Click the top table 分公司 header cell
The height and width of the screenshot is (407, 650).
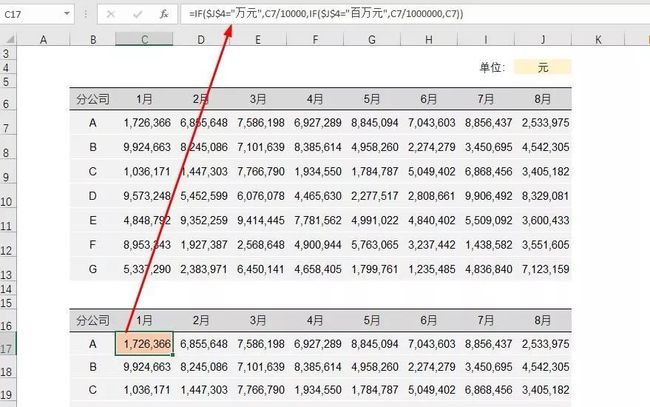[93, 99]
